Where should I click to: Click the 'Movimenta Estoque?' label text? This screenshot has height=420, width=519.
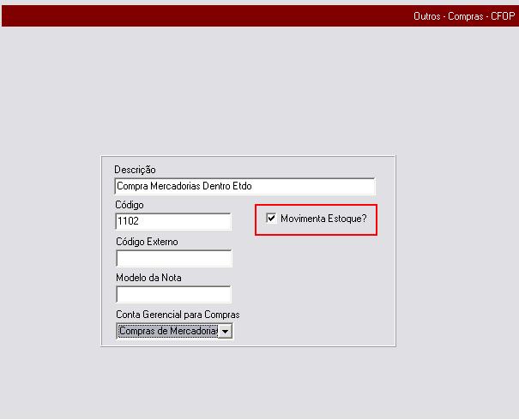323,219
